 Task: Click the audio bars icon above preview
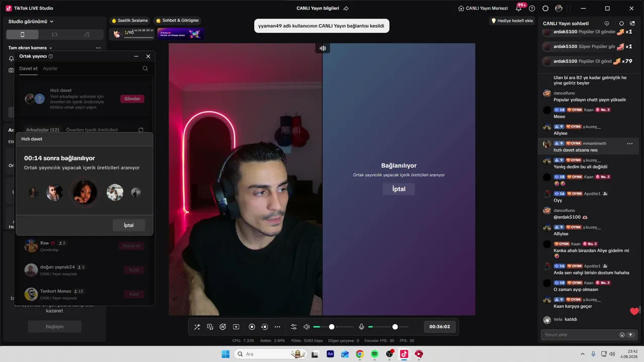[x=323, y=48]
